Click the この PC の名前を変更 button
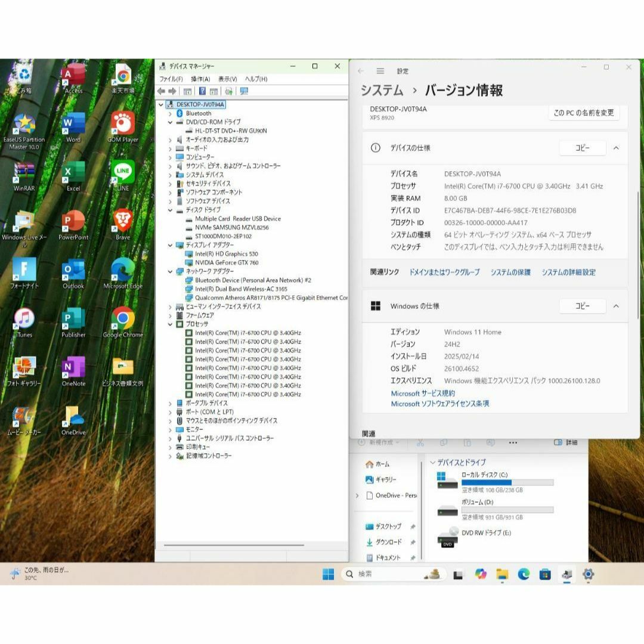 click(584, 113)
